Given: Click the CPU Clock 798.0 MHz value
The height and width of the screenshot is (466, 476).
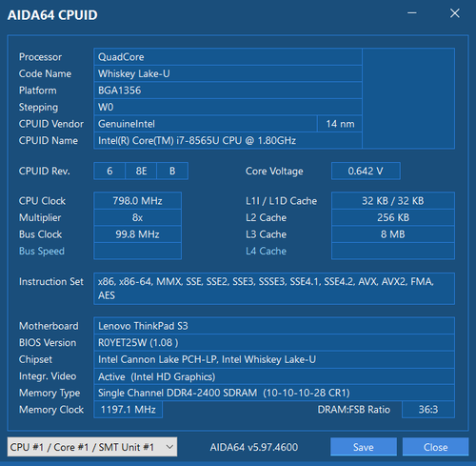Looking at the screenshot, I should (x=137, y=201).
